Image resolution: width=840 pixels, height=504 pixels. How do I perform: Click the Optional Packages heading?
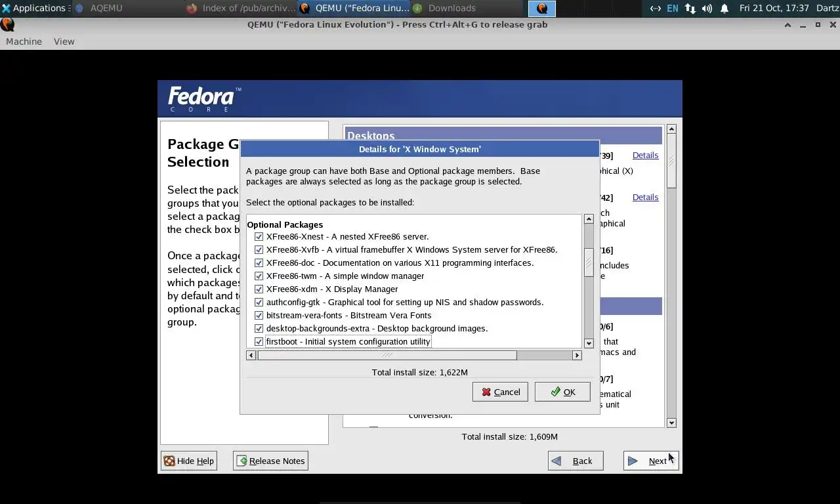pos(285,224)
